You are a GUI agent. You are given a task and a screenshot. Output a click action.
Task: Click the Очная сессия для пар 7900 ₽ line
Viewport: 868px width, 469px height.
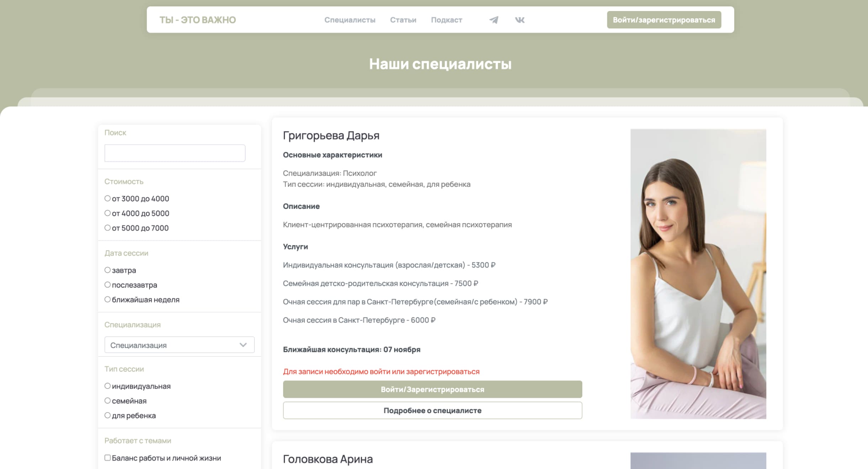(x=415, y=302)
